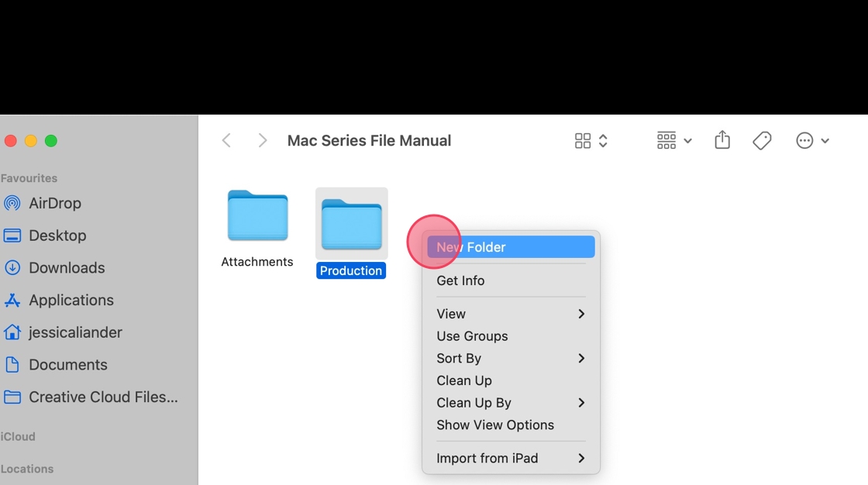Open the ellipsis actions menu
868x485 pixels.
click(x=812, y=140)
